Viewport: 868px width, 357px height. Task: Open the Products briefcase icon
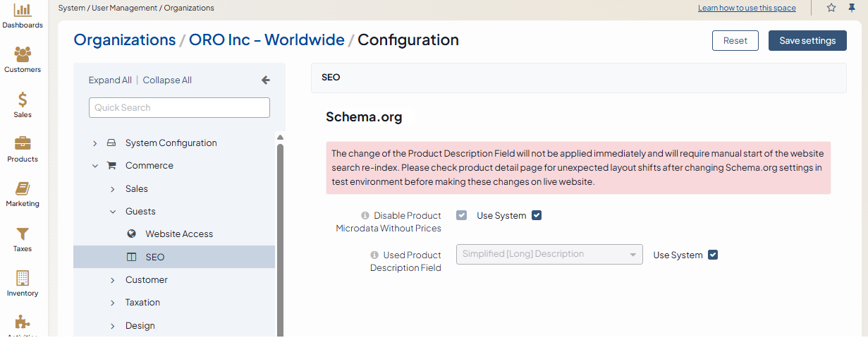pyautogui.click(x=23, y=144)
